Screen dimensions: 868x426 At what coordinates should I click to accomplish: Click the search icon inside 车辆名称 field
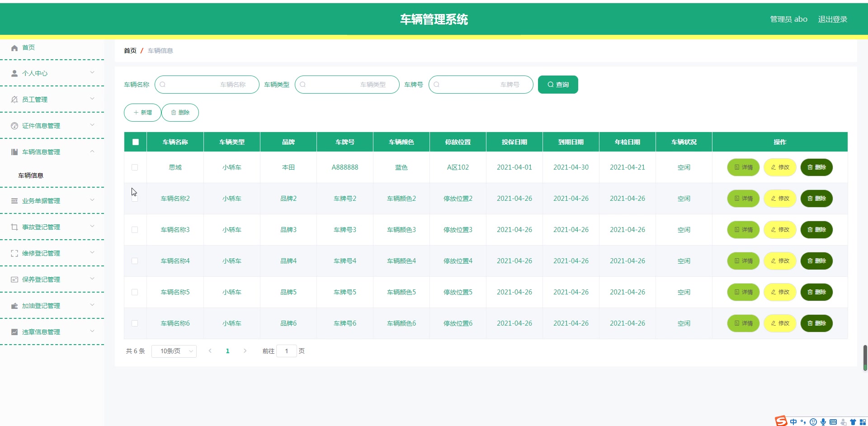click(163, 85)
